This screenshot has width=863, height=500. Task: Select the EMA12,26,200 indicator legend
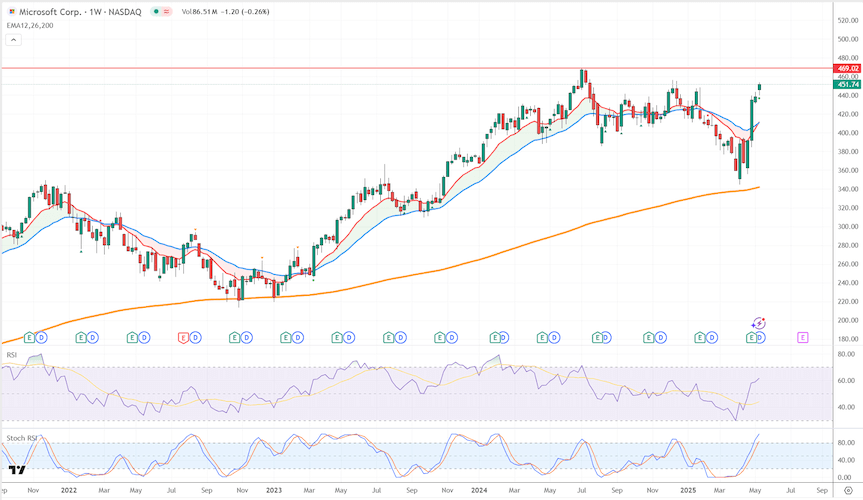30,25
